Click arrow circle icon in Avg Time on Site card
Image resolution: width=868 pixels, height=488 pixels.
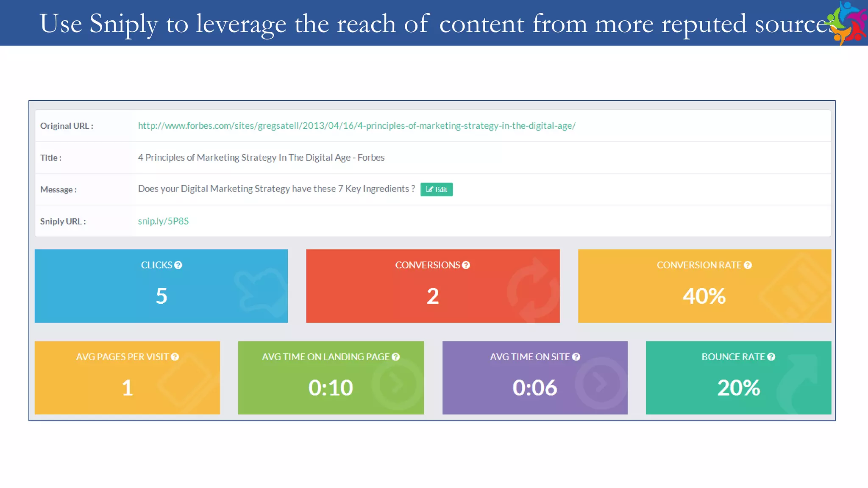601,383
